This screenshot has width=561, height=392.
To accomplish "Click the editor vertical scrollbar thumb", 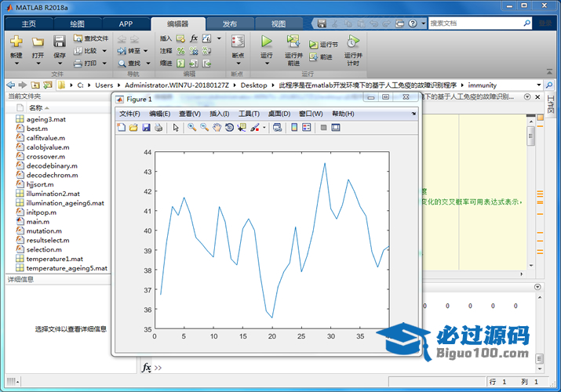I will pyautogui.click(x=530, y=136).
